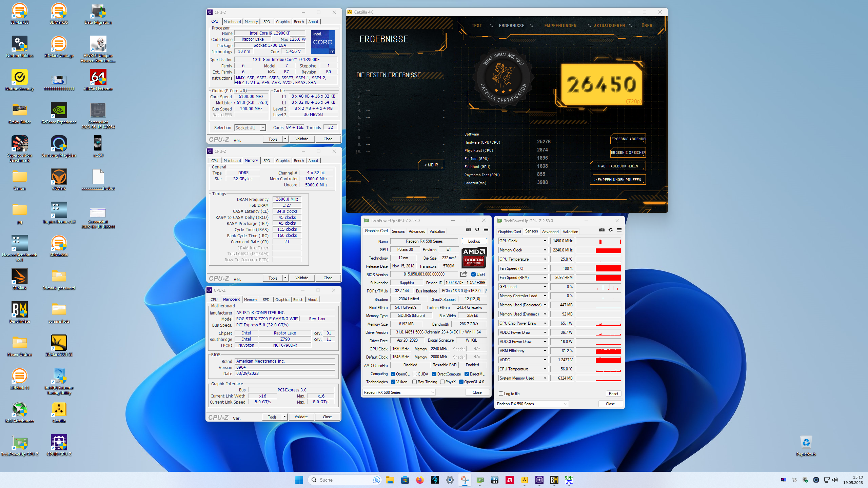Open the TechPowerUp GPU-Z desktop icon
Viewport: 868px width, 488px height.
click(20, 446)
